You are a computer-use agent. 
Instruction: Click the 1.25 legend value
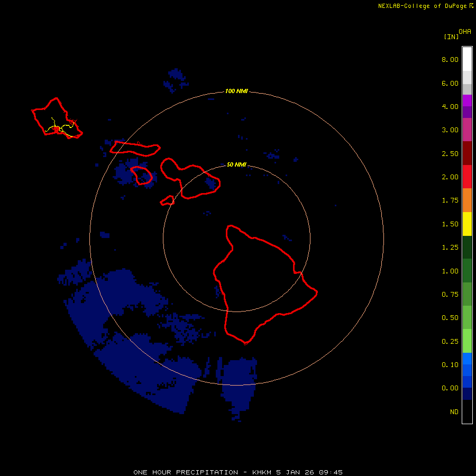pos(450,248)
